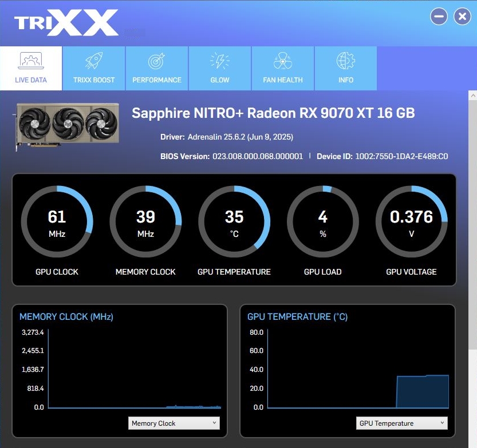Viewport: 477px width, 448px height.
Task: Click the 1,636.7 memory axis label
Action: coord(33,370)
